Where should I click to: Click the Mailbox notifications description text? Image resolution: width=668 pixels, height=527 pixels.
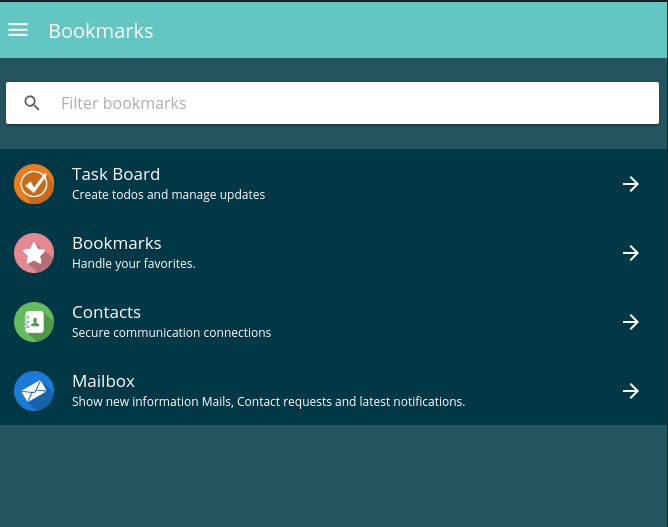pos(268,402)
